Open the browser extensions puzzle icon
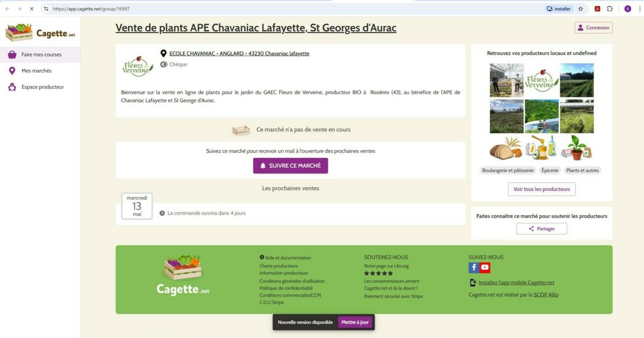 (x=610, y=9)
